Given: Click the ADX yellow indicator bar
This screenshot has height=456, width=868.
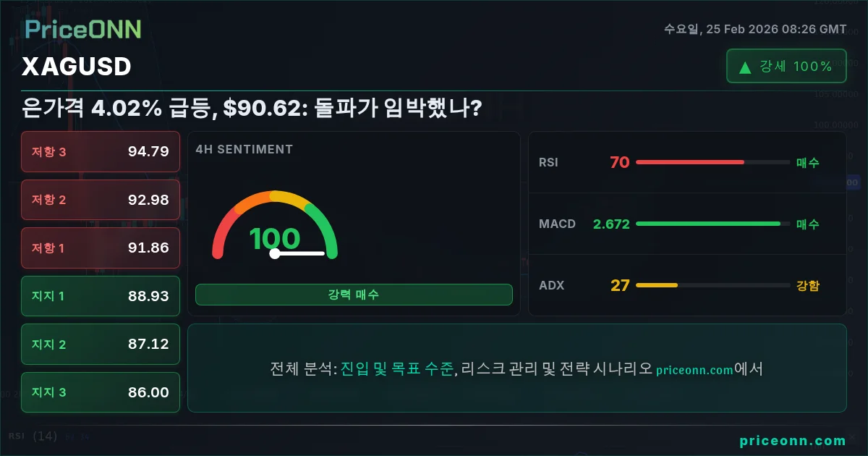Looking at the screenshot, I should pyautogui.click(x=657, y=285).
